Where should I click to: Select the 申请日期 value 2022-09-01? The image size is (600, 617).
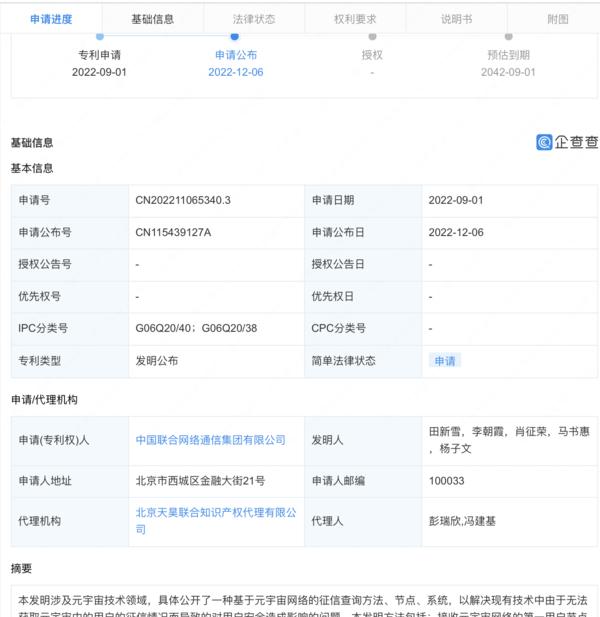456,200
